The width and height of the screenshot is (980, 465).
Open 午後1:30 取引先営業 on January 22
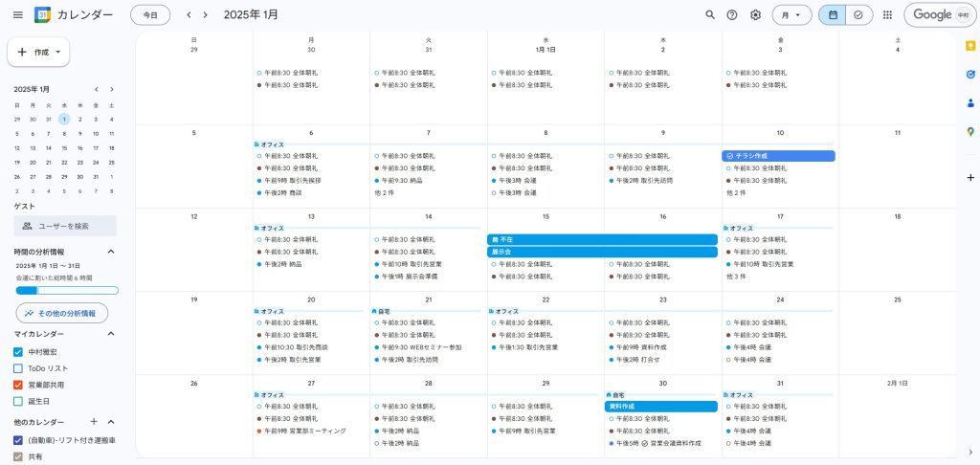point(525,347)
